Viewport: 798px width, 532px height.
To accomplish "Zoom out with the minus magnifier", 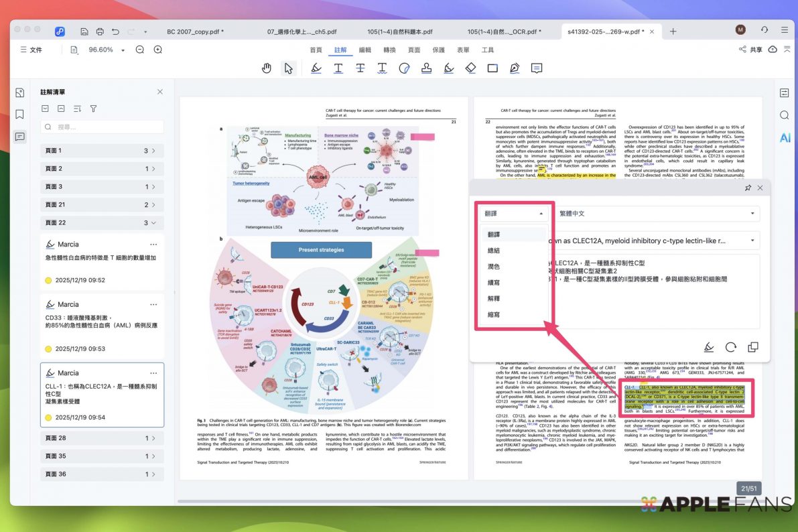I will click(140, 50).
